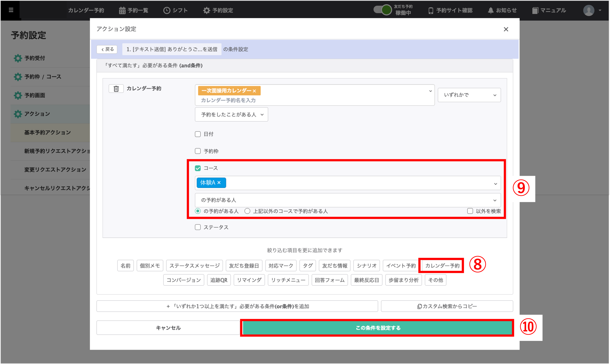This screenshot has height=364, width=610.
Task: Open 予約サイト確認 phone icon
Action: tap(450, 10)
